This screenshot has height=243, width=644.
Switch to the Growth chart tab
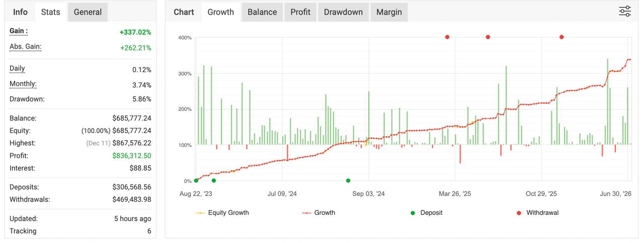tap(221, 12)
